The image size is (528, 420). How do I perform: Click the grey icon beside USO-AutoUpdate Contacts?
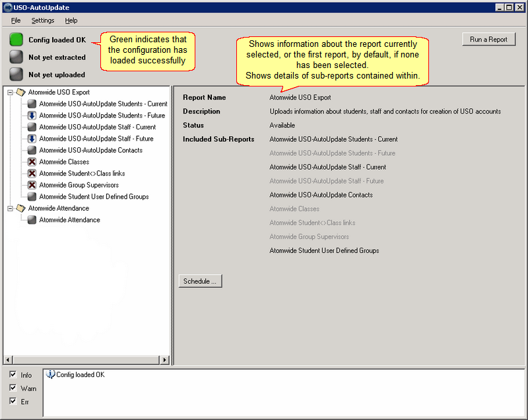pyautogui.click(x=32, y=150)
